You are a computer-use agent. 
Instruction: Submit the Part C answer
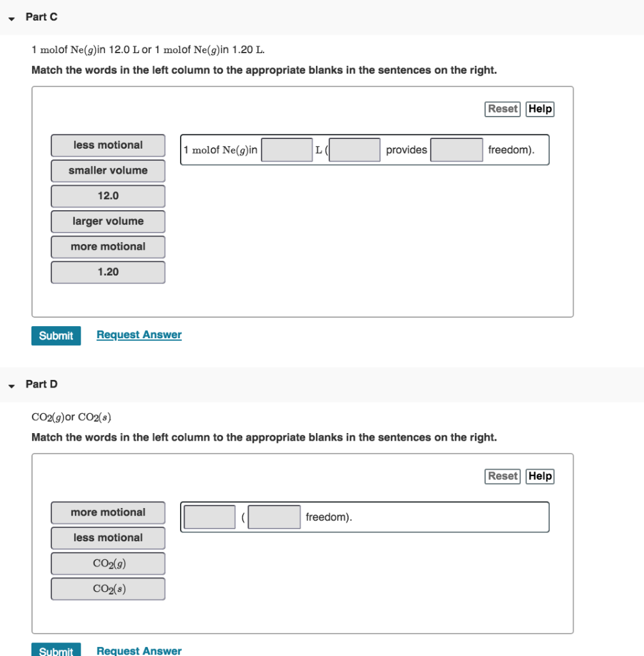click(56, 335)
